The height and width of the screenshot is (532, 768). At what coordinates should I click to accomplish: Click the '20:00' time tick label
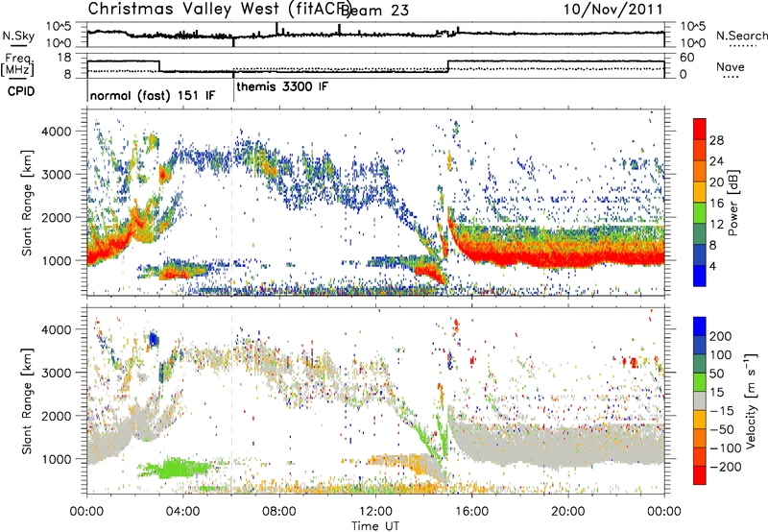pyautogui.click(x=567, y=512)
